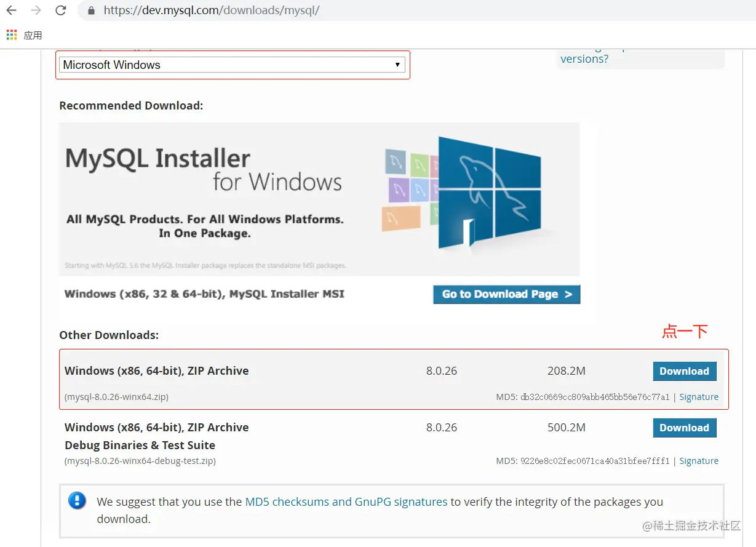This screenshot has height=547, width=756.
Task: Click the padlock icon in the address bar
Action: (x=92, y=10)
